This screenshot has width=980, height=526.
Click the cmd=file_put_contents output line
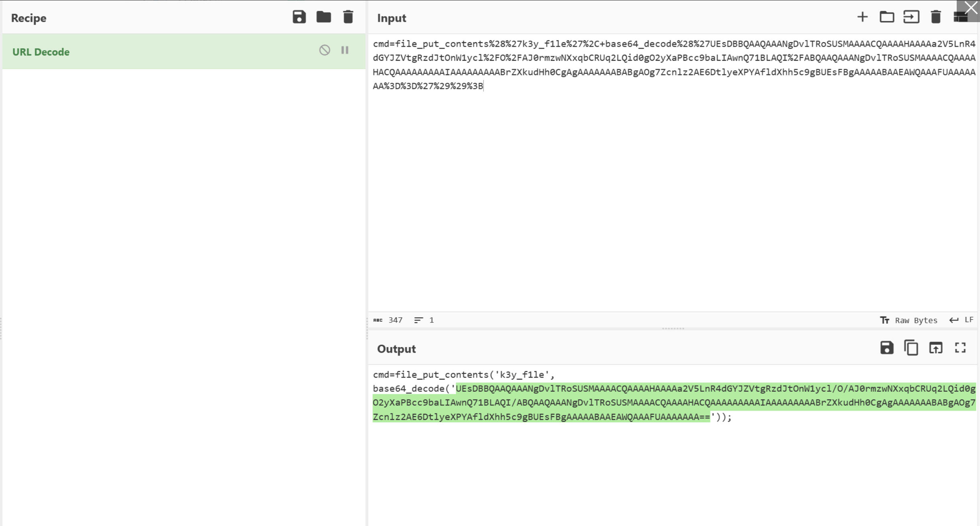tap(464, 375)
